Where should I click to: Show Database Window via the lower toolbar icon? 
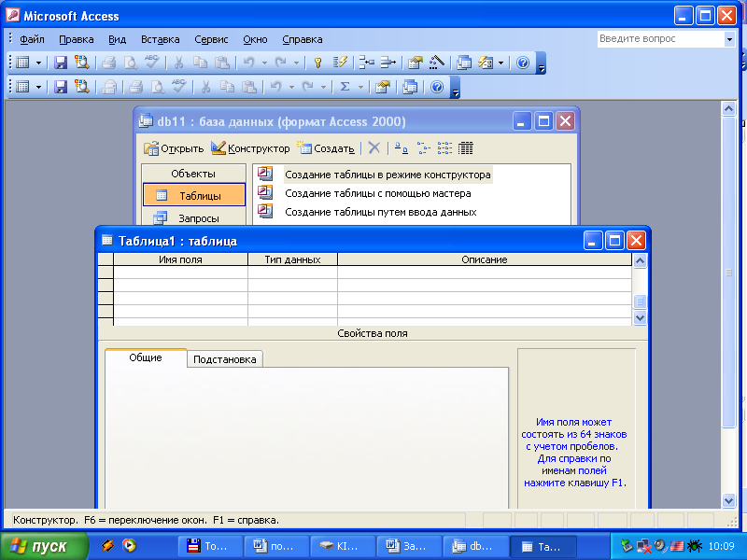coord(410,87)
